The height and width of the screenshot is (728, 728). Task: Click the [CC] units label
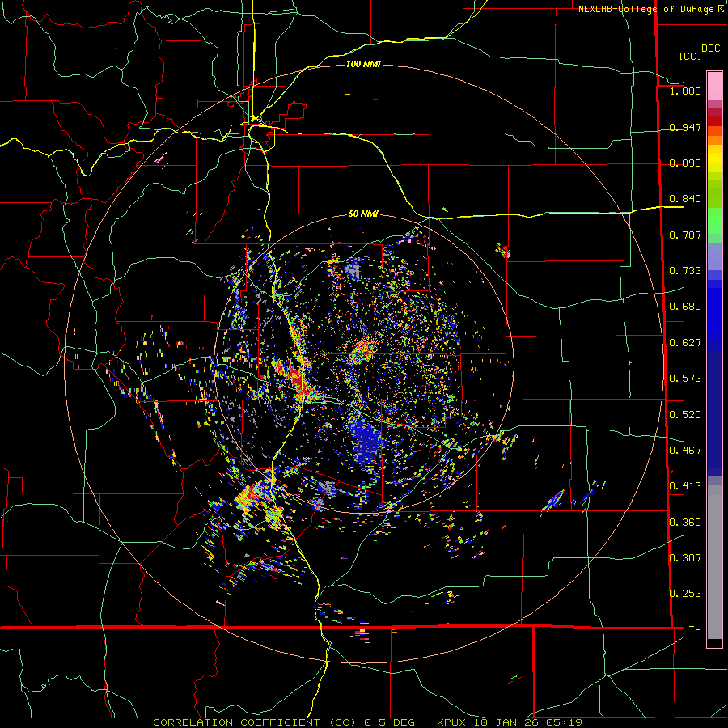click(x=691, y=56)
